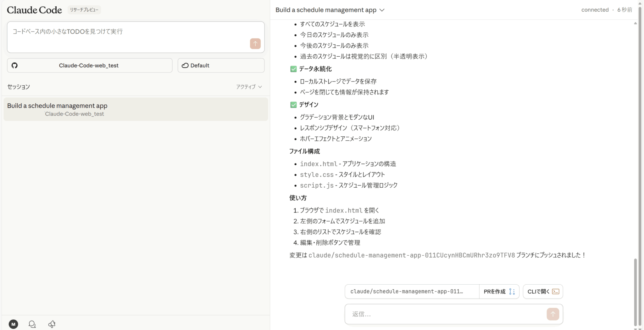Expand the アクティブ session filter dropdown
Image resolution: width=644 pixels, height=330 pixels.
click(249, 87)
